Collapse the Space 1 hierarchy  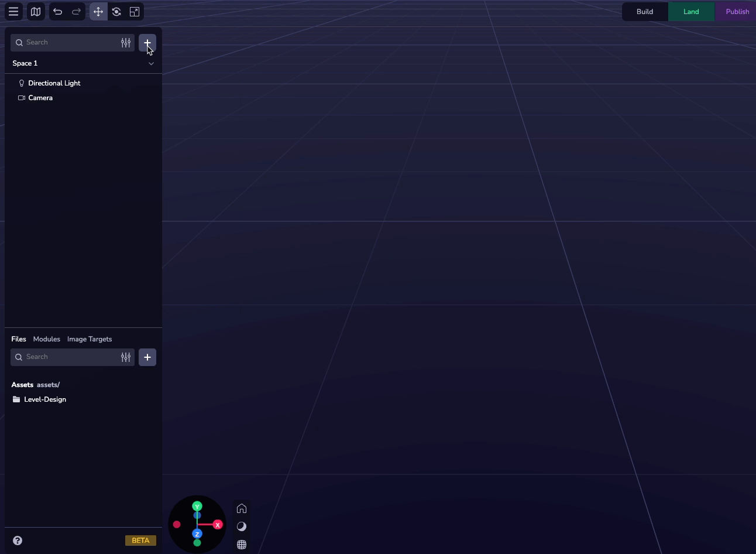pos(151,63)
